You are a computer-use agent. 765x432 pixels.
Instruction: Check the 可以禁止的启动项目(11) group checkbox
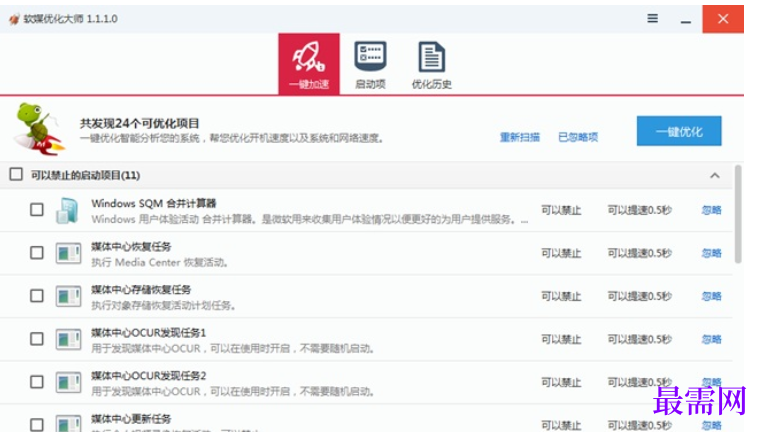point(16,174)
